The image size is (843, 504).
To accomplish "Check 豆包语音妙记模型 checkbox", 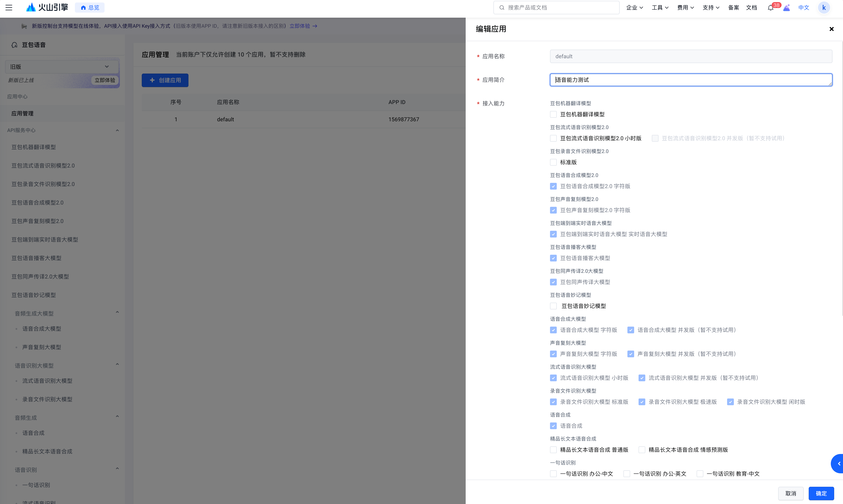I will click(553, 306).
